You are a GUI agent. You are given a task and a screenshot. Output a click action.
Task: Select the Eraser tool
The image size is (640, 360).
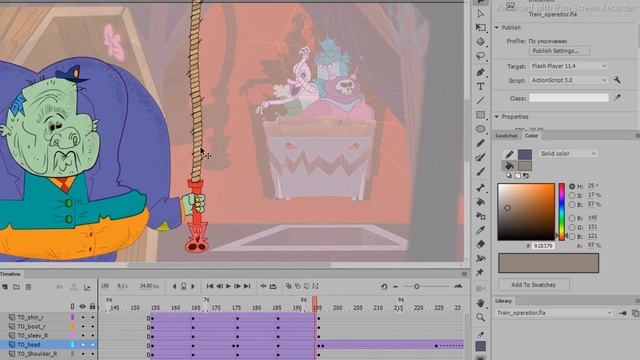481,244
